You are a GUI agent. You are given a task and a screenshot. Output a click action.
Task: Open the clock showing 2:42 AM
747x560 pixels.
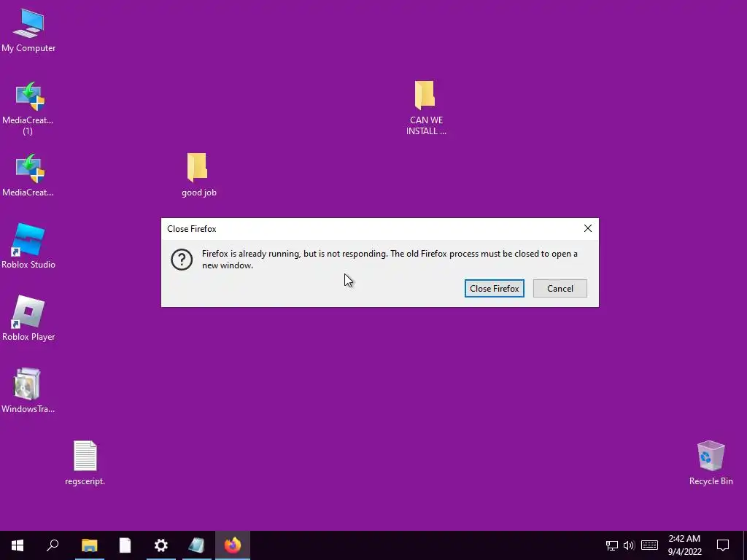click(684, 545)
